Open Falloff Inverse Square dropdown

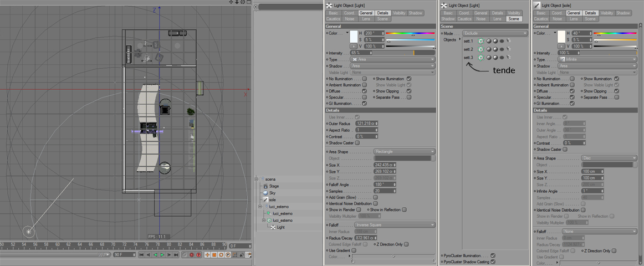(x=394, y=224)
